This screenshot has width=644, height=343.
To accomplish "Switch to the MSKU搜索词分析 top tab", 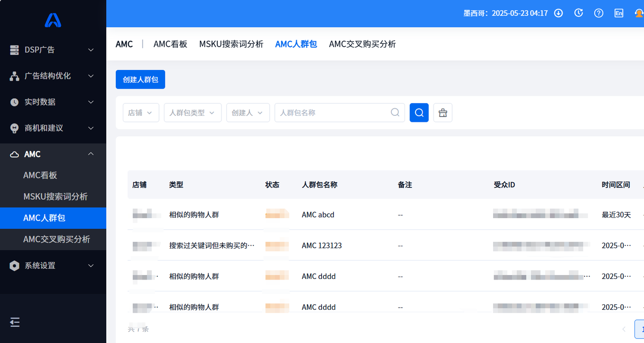I will tap(231, 44).
